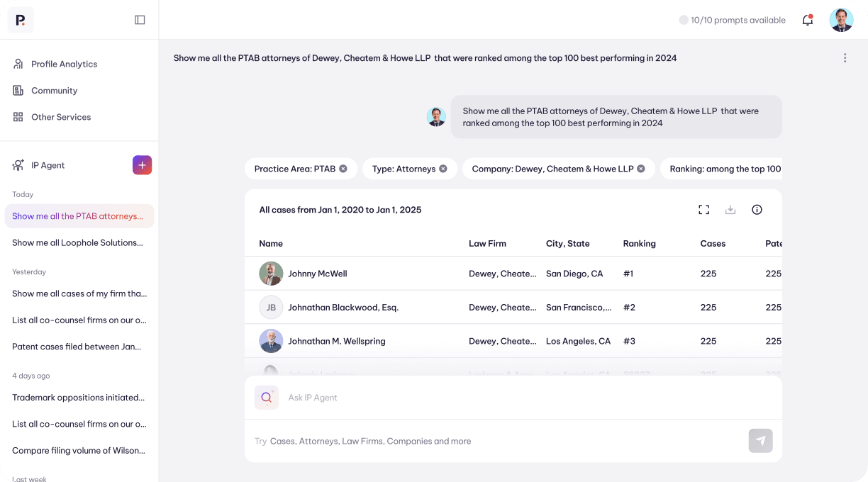The height and width of the screenshot is (482, 868).
Task: Go to the Community section
Action: (x=54, y=91)
